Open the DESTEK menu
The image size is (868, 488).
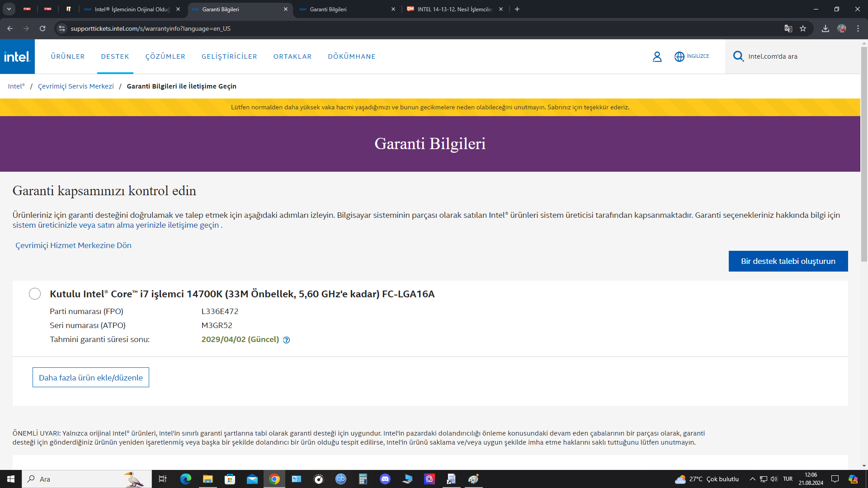pos(115,56)
